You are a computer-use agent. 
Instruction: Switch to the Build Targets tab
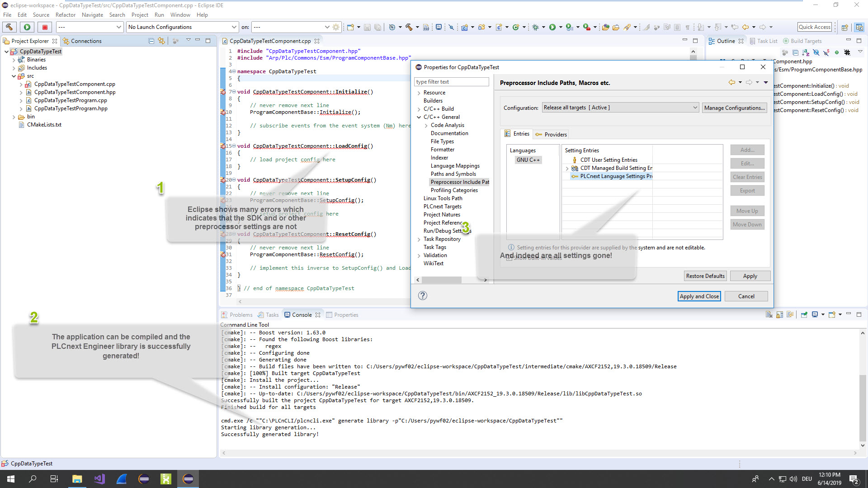[802, 41]
